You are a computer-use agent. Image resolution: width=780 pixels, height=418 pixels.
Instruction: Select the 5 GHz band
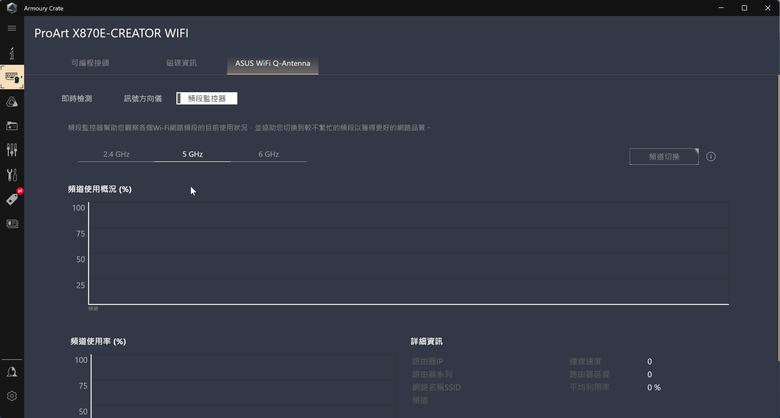point(193,154)
